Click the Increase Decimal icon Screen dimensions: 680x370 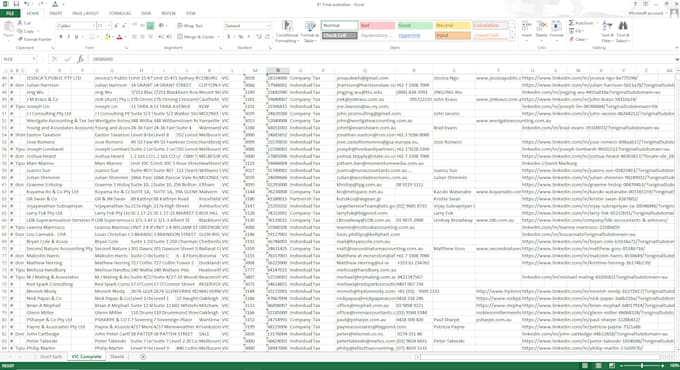(259, 37)
